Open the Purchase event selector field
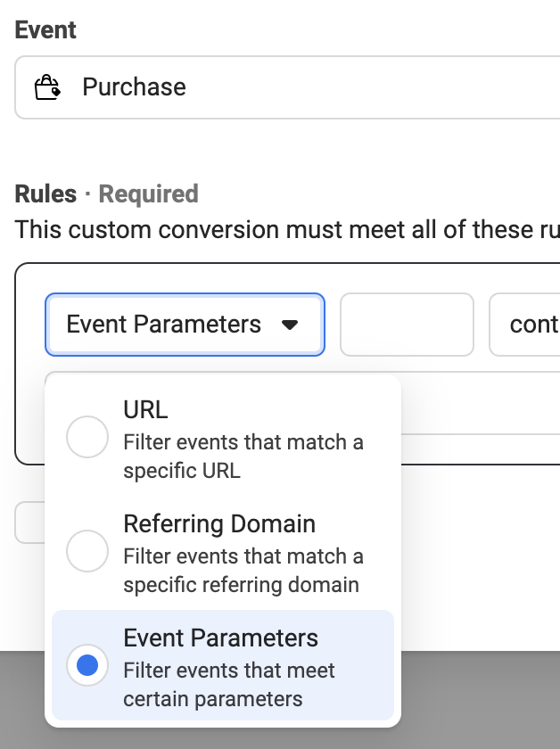560x749 pixels. pos(287,87)
